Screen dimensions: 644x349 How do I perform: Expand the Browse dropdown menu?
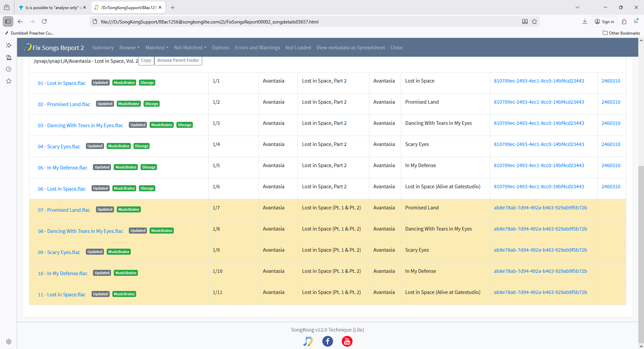pyautogui.click(x=129, y=48)
